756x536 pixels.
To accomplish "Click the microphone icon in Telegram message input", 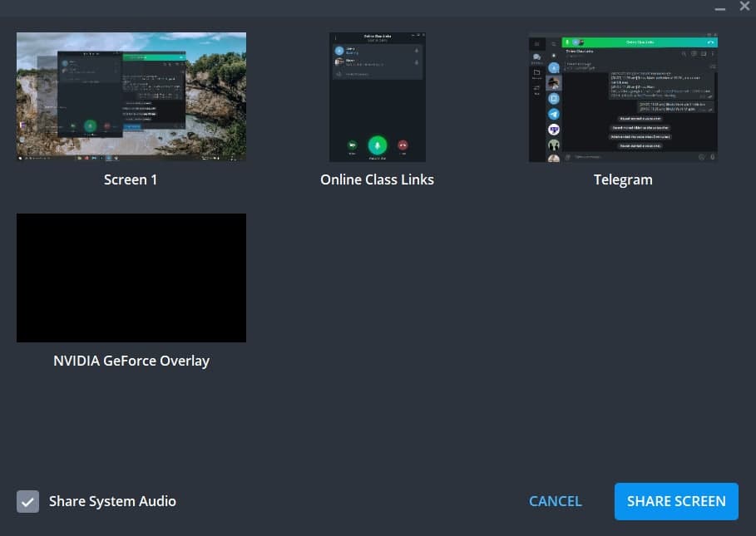I will pyautogui.click(x=712, y=156).
